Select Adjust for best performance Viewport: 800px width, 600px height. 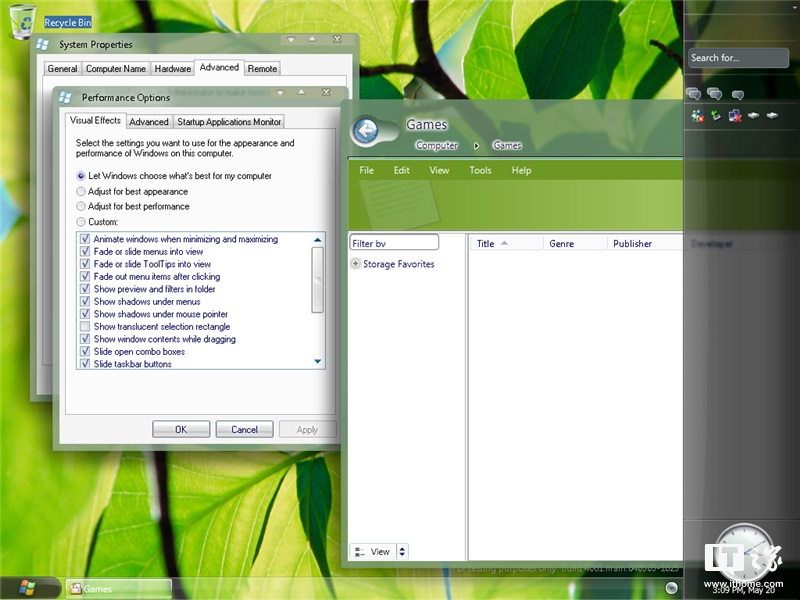[x=81, y=207]
